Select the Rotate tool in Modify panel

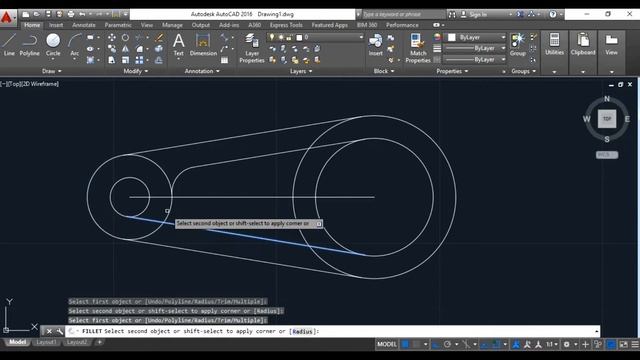pyautogui.click(x=125, y=38)
